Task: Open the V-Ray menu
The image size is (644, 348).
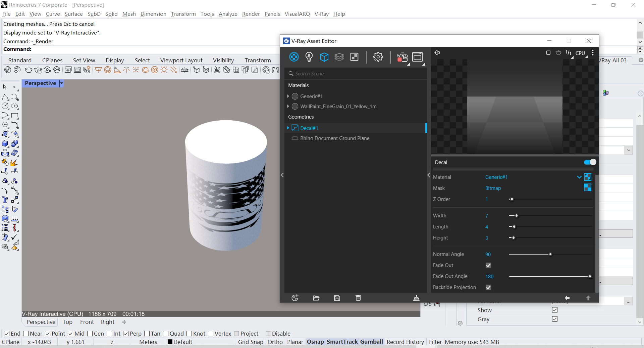Action: point(321,14)
